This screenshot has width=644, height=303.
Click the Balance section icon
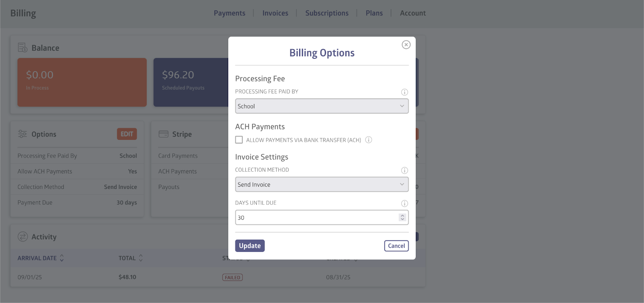23,48
